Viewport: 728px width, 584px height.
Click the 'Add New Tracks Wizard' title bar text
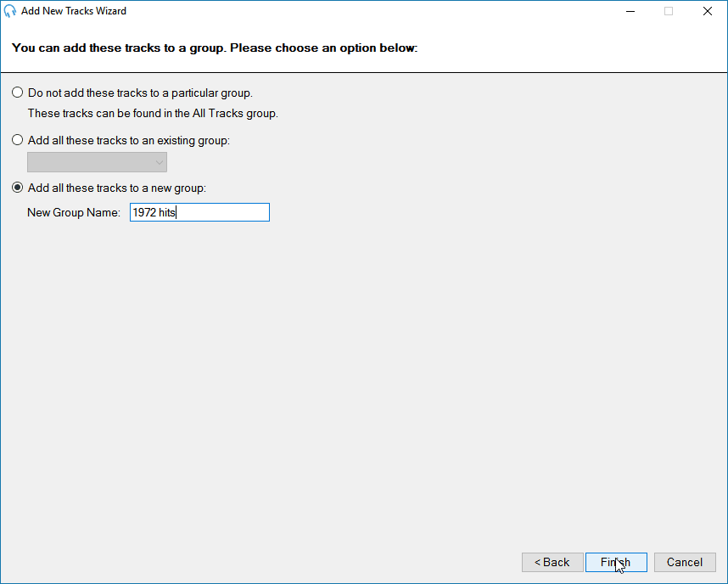[x=74, y=11]
